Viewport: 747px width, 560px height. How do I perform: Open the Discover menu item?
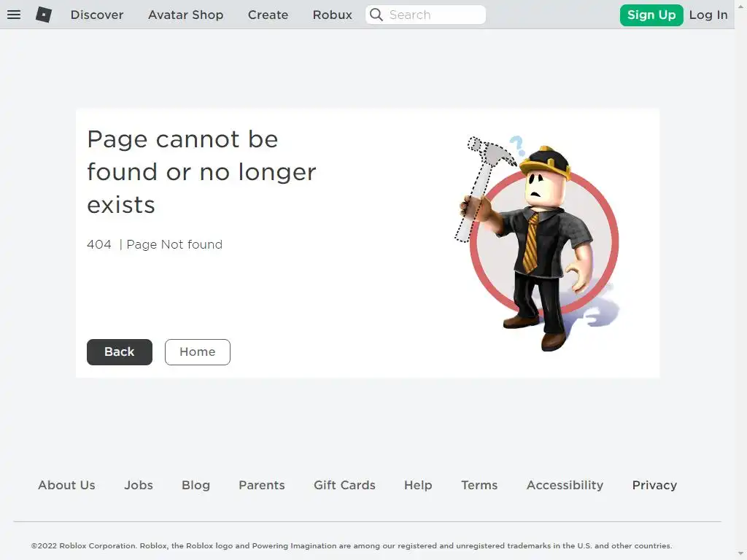[97, 15]
